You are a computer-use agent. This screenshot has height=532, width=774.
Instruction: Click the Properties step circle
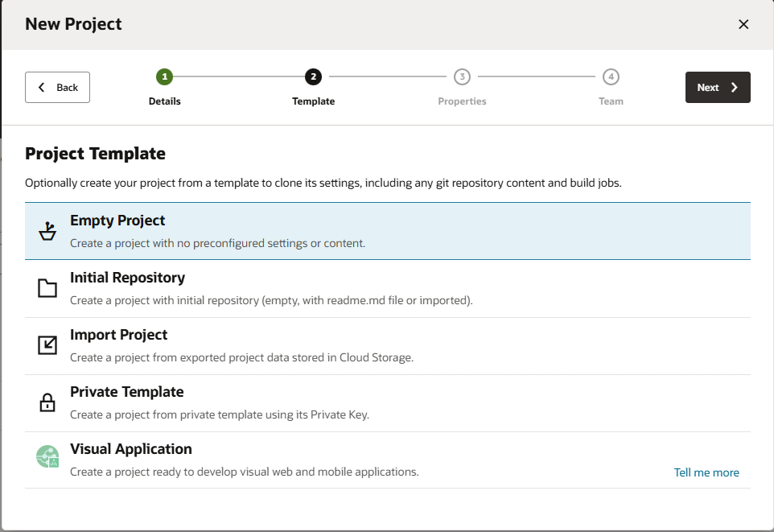(x=462, y=76)
